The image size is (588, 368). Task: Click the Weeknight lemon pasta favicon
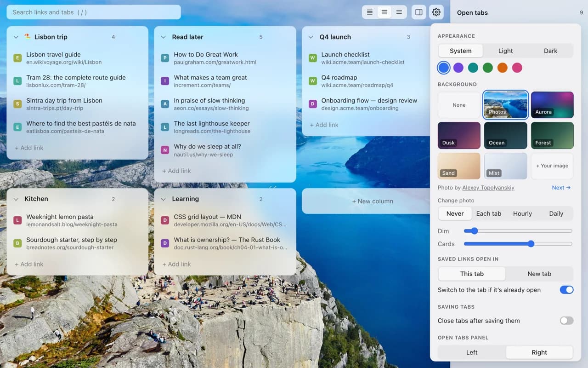tap(17, 220)
